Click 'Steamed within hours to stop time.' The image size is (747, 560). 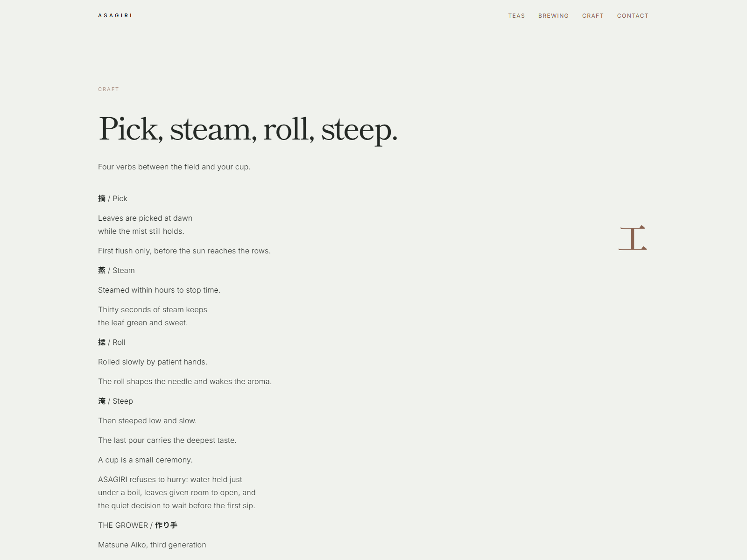(x=159, y=290)
